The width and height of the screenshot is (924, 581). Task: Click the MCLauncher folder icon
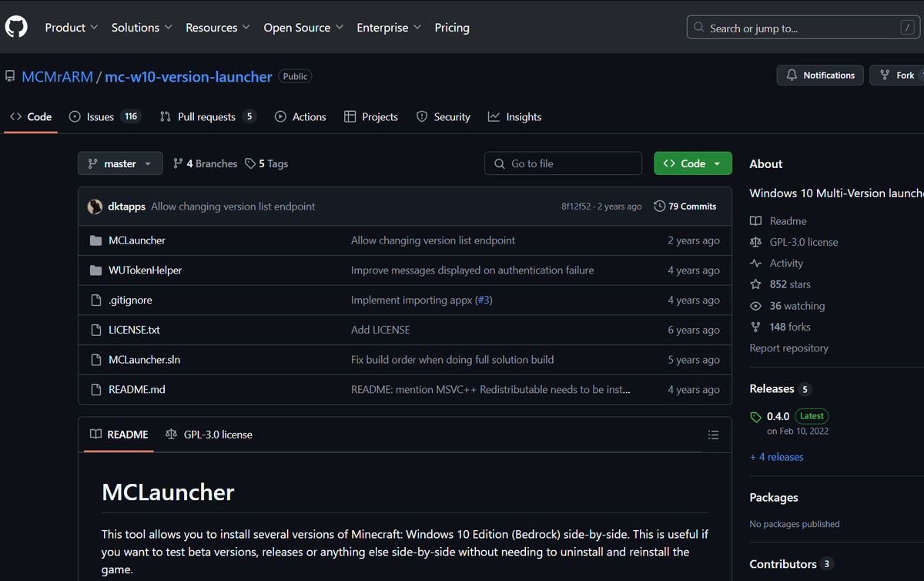point(95,240)
